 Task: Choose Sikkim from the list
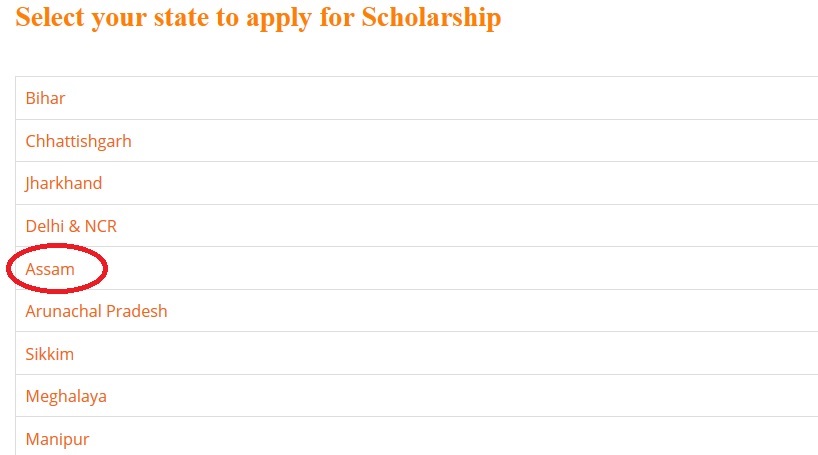coord(50,354)
